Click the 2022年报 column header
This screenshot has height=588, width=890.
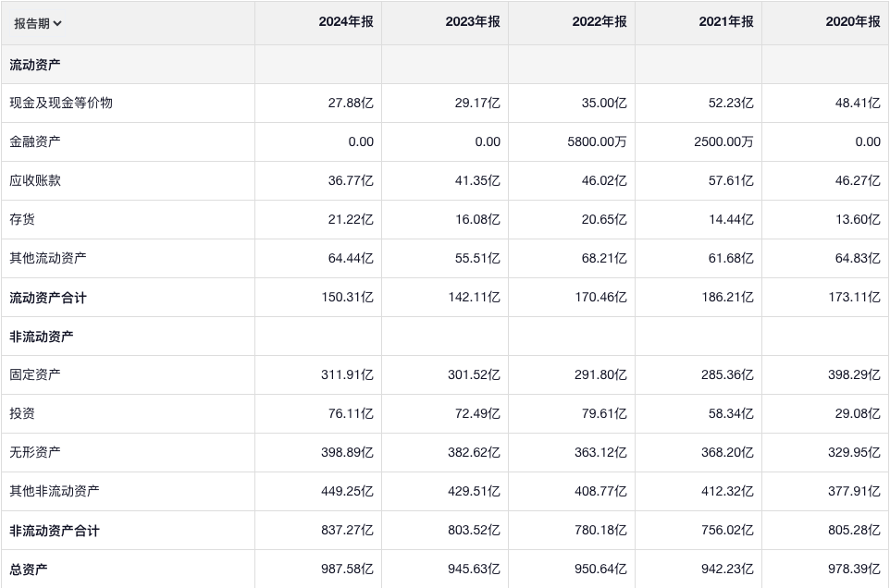pyautogui.click(x=600, y=22)
